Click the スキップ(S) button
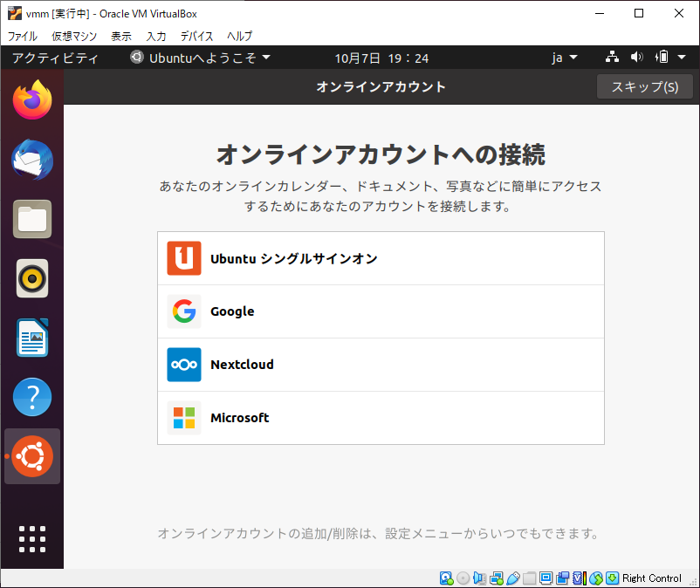Viewport: 700px width, 588px height. click(x=645, y=86)
